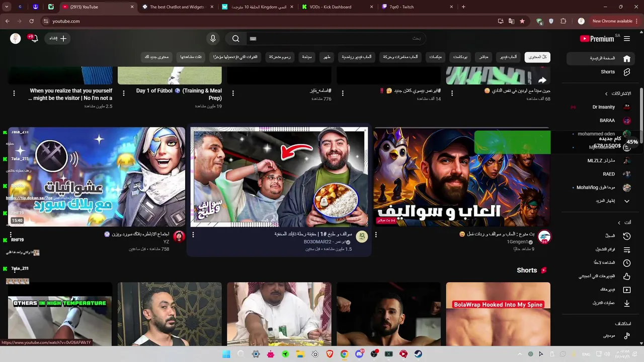Switch to VODs - Kick Dashboard tab
The image size is (644, 362).
coord(337,7)
